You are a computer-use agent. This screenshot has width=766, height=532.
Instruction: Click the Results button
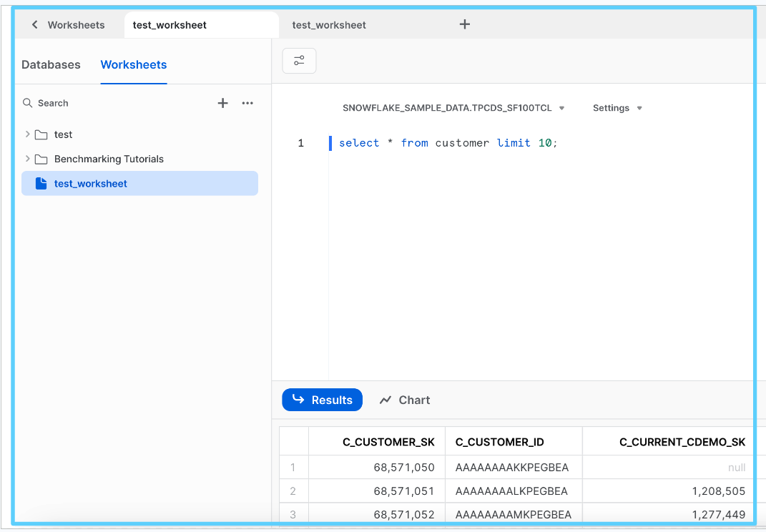tap(322, 400)
